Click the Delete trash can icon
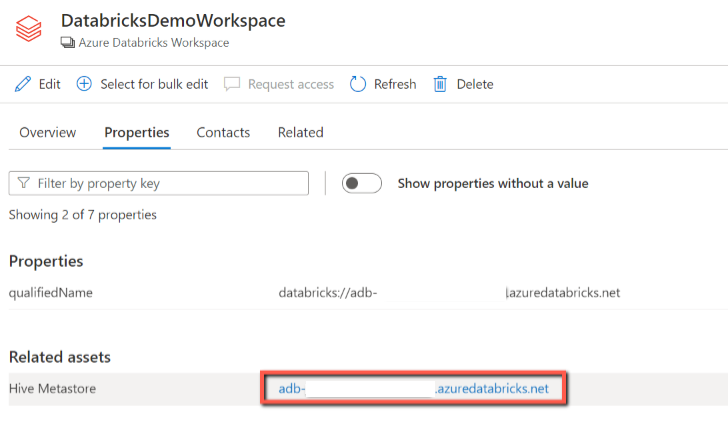This screenshot has height=425, width=728. pyautogui.click(x=440, y=84)
